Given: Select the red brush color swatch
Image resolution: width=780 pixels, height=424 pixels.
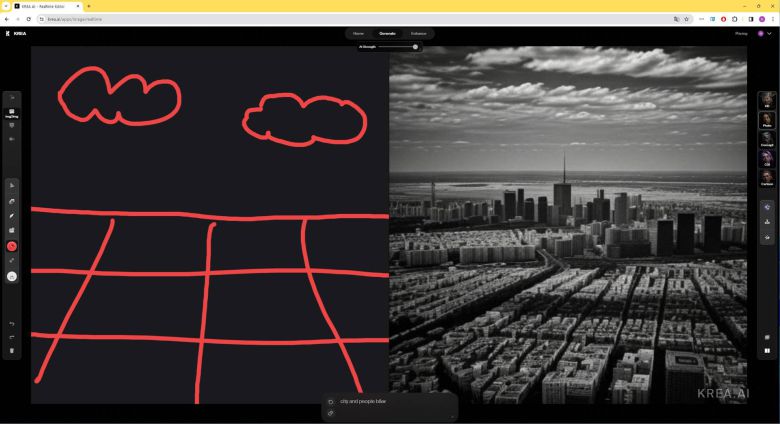Looking at the screenshot, I should point(12,246).
